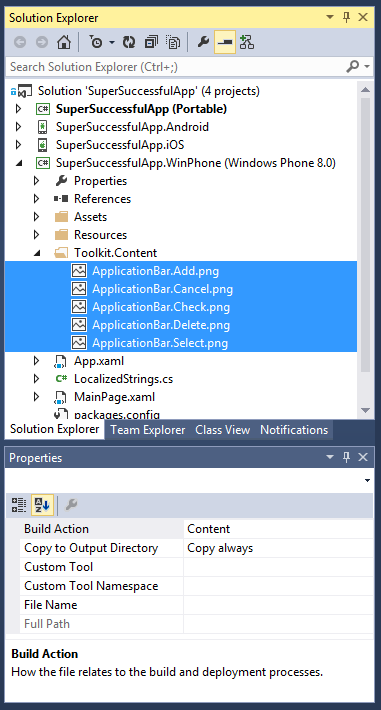Toggle the Preview Selected Items button

coord(225,43)
